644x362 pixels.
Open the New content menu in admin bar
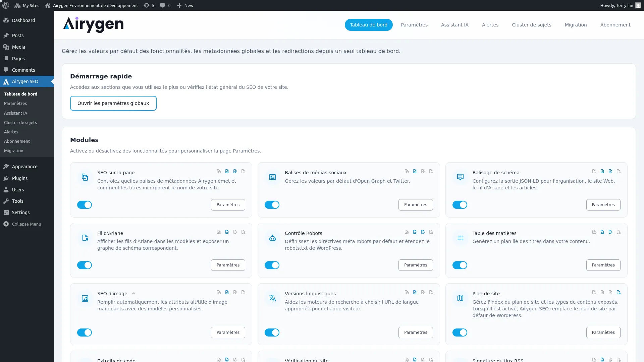[x=185, y=5]
